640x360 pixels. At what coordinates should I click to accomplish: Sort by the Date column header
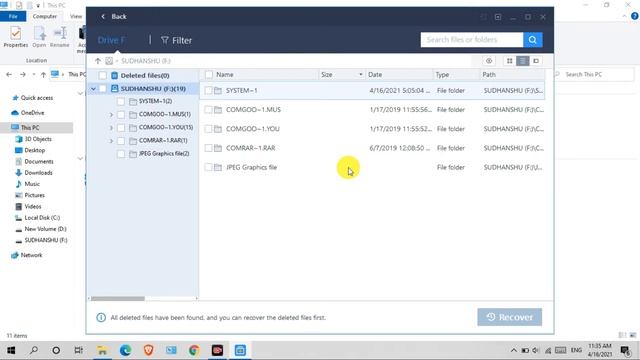pyautogui.click(x=375, y=75)
